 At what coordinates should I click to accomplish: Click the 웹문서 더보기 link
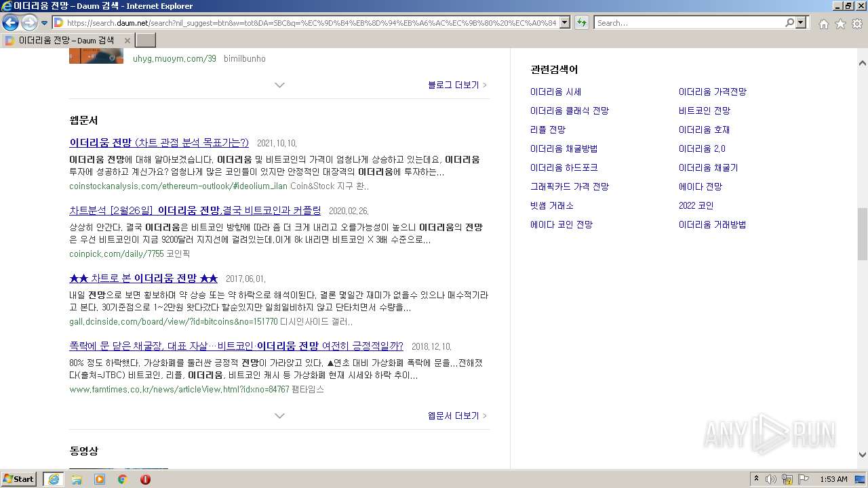(457, 415)
